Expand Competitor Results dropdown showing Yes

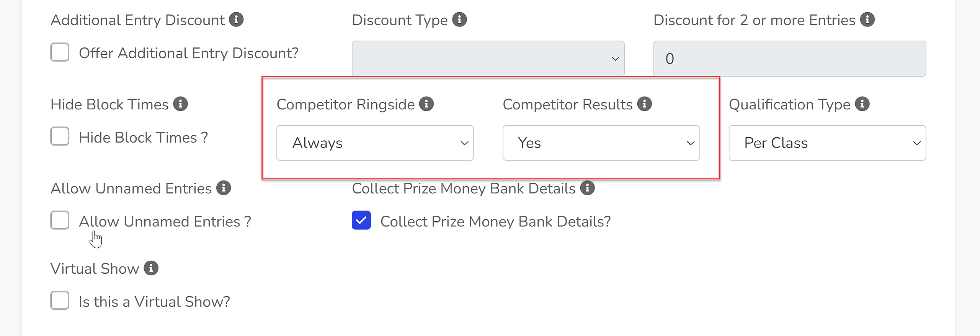tap(601, 143)
